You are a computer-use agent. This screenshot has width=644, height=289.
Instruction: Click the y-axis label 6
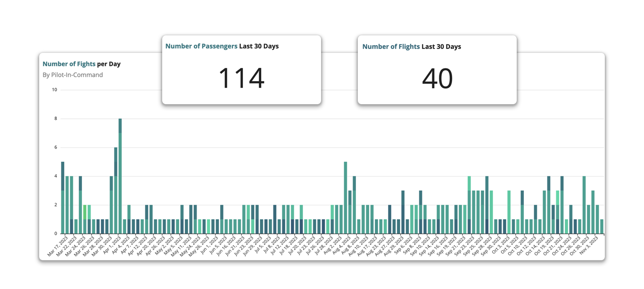coord(56,147)
